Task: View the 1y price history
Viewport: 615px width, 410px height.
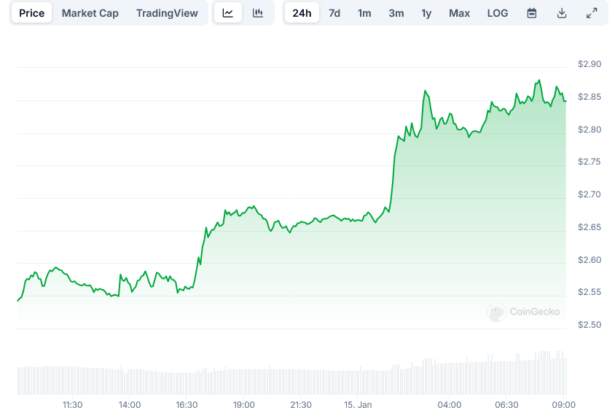Action: click(427, 13)
